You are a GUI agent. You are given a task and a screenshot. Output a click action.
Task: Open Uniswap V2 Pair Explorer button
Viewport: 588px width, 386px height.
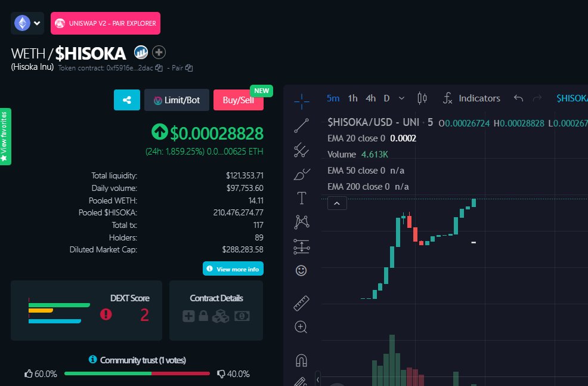tap(106, 23)
